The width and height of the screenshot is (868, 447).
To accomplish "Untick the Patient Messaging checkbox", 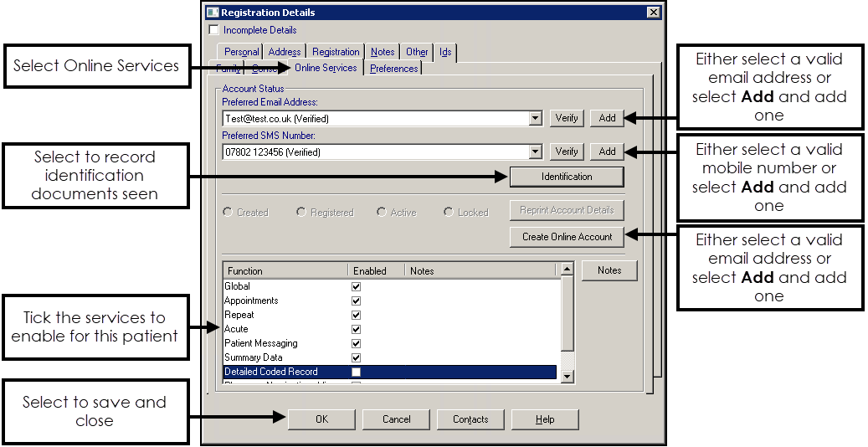I will (356, 343).
